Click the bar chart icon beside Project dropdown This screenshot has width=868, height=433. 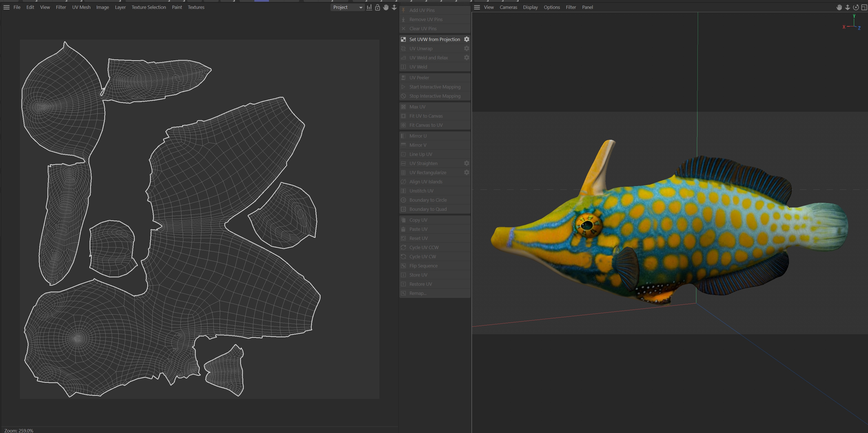[x=369, y=7]
